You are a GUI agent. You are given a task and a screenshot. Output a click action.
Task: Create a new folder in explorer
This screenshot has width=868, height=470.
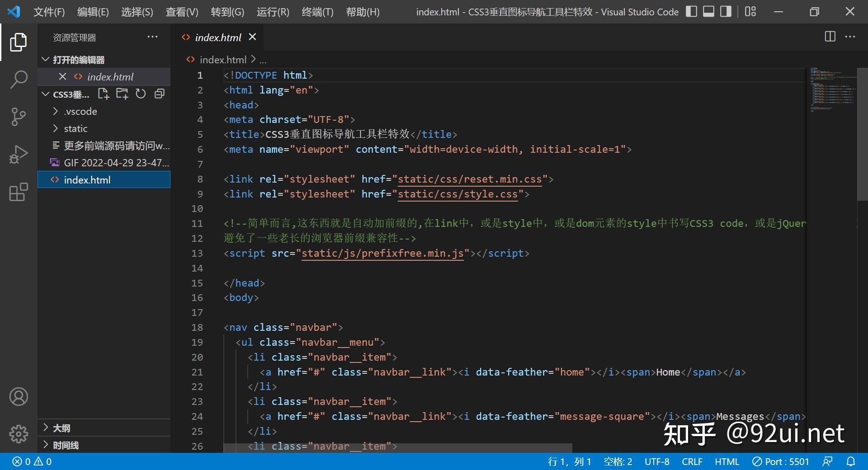pos(122,94)
